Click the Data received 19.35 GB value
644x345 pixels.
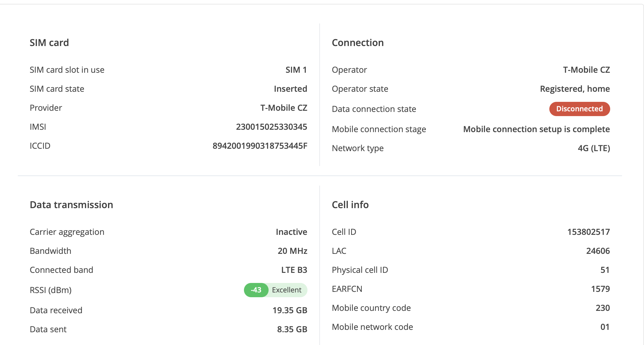[290, 311]
